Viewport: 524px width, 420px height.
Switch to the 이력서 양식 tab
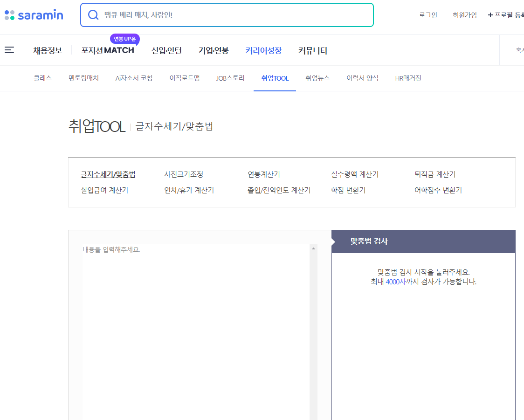(x=362, y=78)
